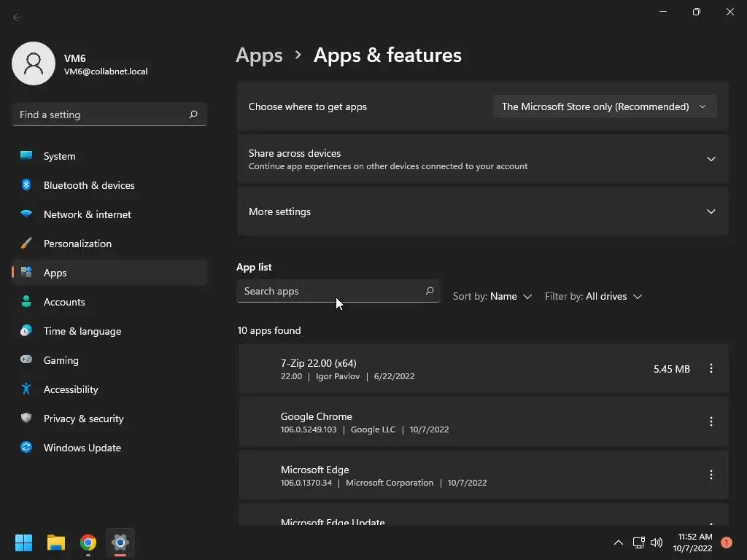The image size is (747, 560).
Task: Open the Filter by All drives dropdown
Action: (x=593, y=297)
